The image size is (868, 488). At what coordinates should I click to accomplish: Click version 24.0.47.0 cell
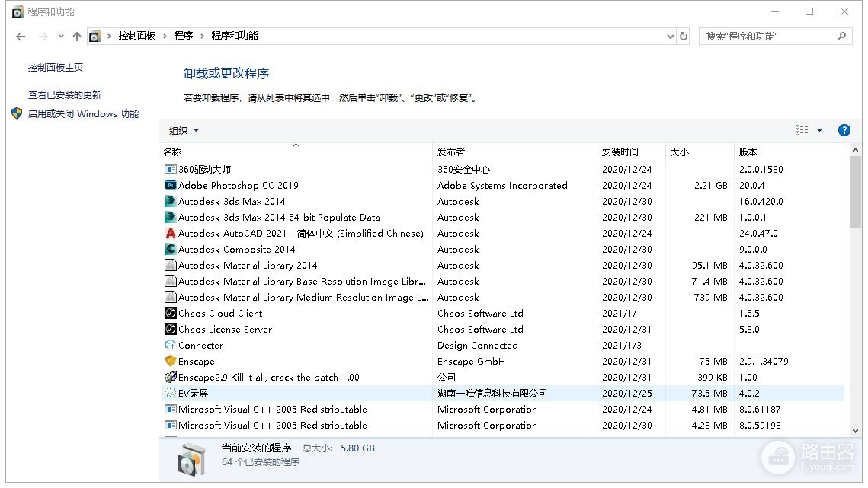tap(758, 234)
